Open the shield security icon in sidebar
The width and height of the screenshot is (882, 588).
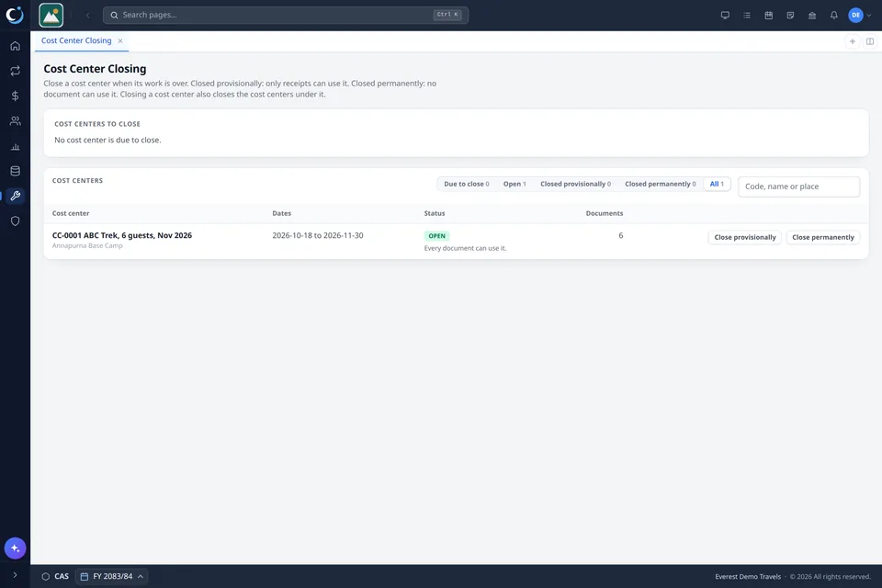click(16, 221)
